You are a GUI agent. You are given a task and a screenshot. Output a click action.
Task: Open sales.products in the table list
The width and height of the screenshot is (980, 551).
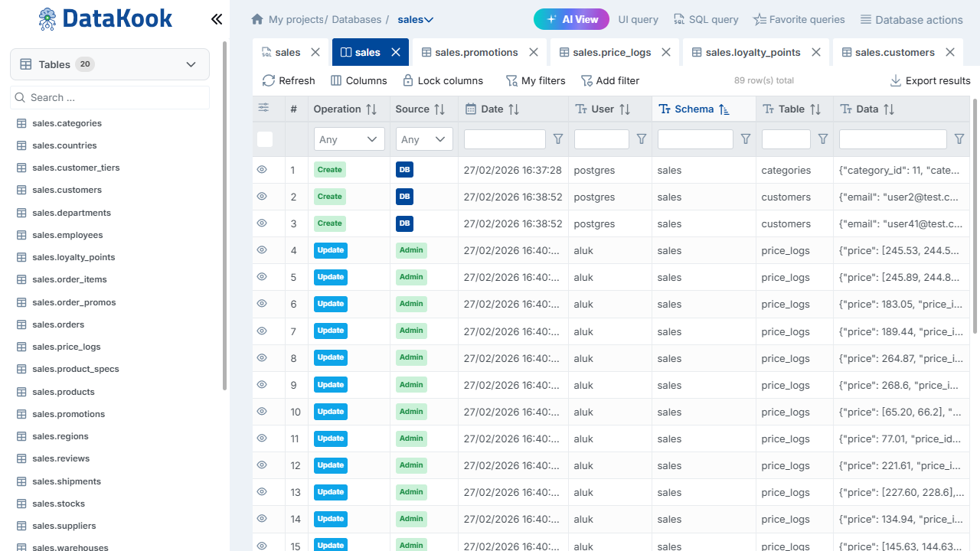(x=64, y=392)
